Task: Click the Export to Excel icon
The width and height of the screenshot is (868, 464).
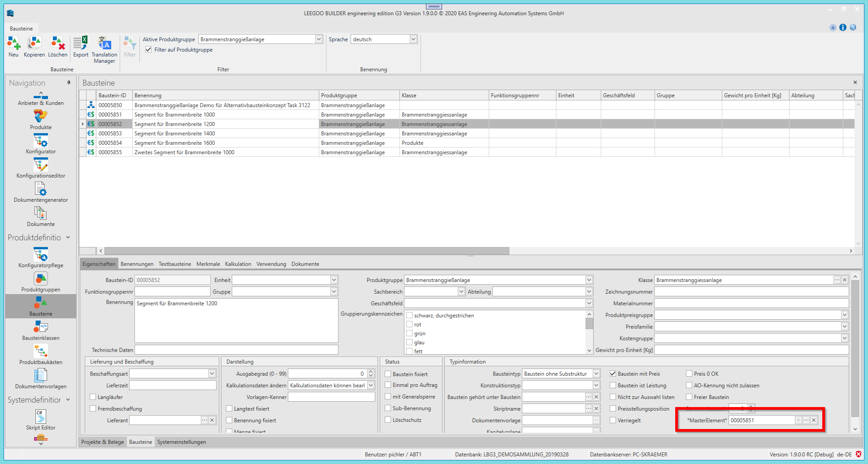Action: coord(81,47)
